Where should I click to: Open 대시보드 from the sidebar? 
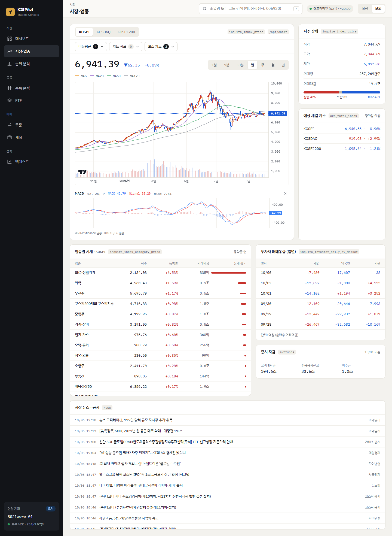coord(32,39)
